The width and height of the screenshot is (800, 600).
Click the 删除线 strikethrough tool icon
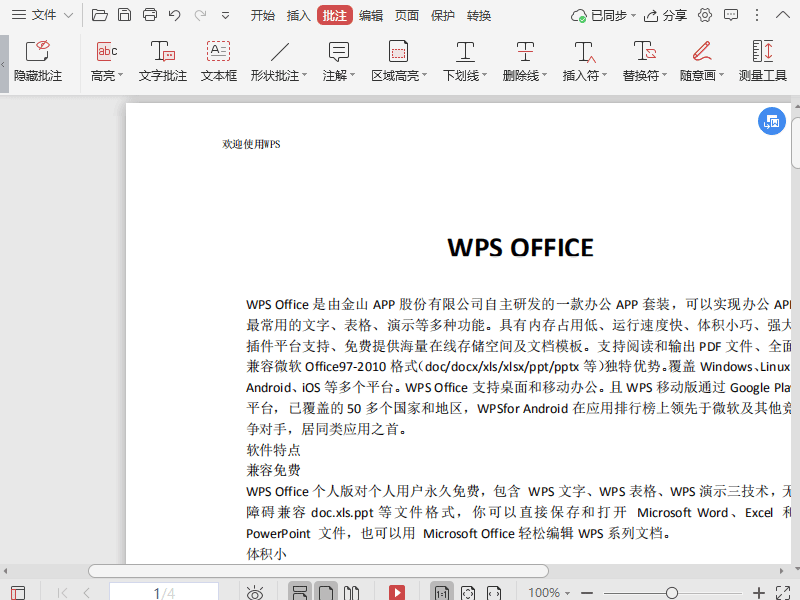point(525,52)
